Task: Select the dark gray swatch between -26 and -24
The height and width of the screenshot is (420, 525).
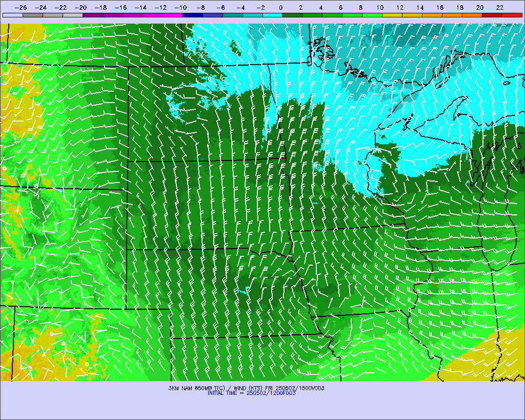Action: 33,15
